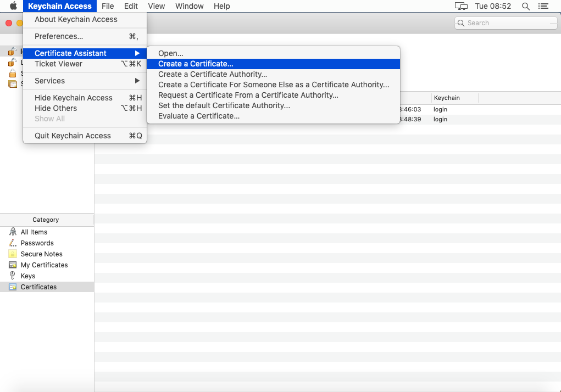Select the Keys category key icon
561x392 pixels.
(x=13, y=276)
